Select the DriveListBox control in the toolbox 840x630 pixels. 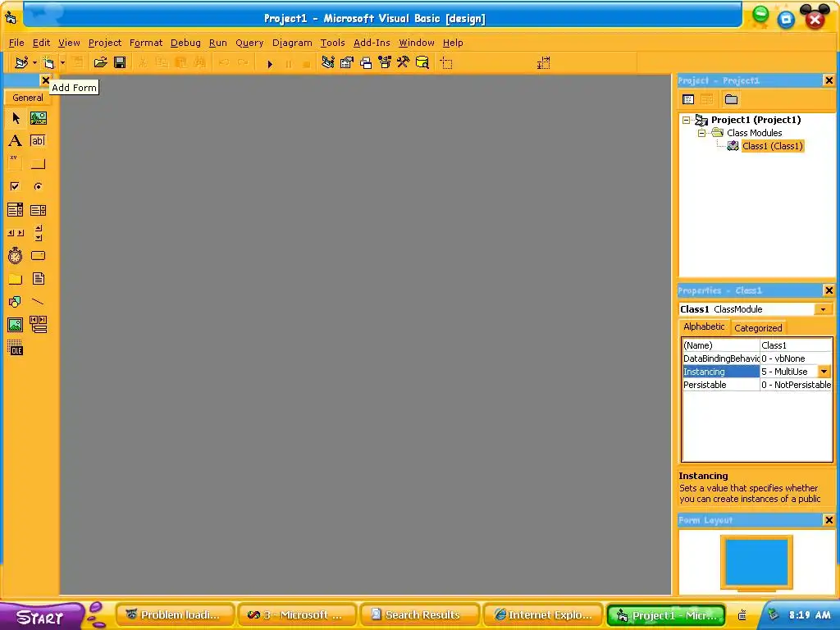click(38, 256)
